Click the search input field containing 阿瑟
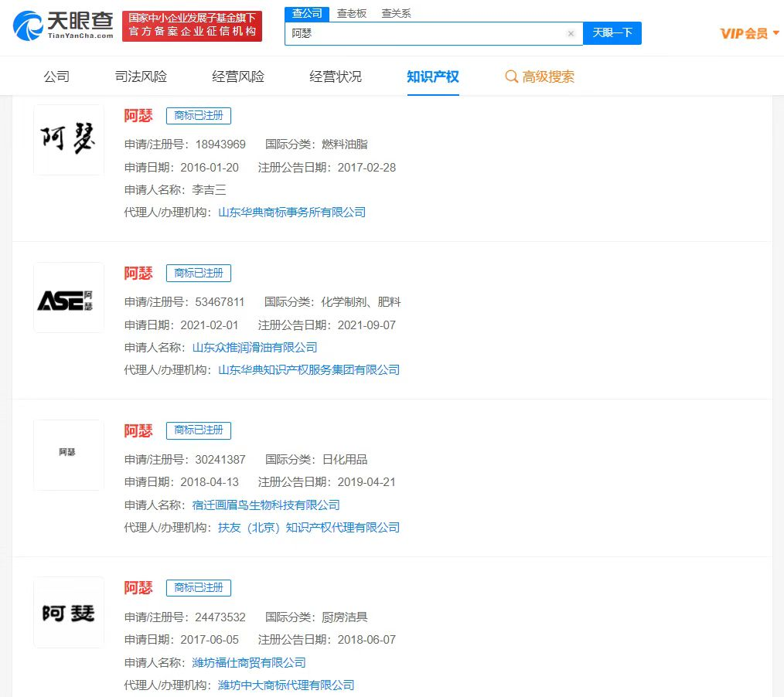The width and height of the screenshot is (784, 697). tap(425, 34)
